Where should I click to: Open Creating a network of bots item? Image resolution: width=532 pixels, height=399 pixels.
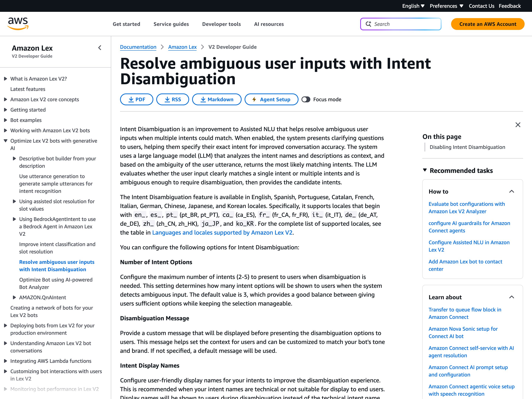tap(52, 311)
